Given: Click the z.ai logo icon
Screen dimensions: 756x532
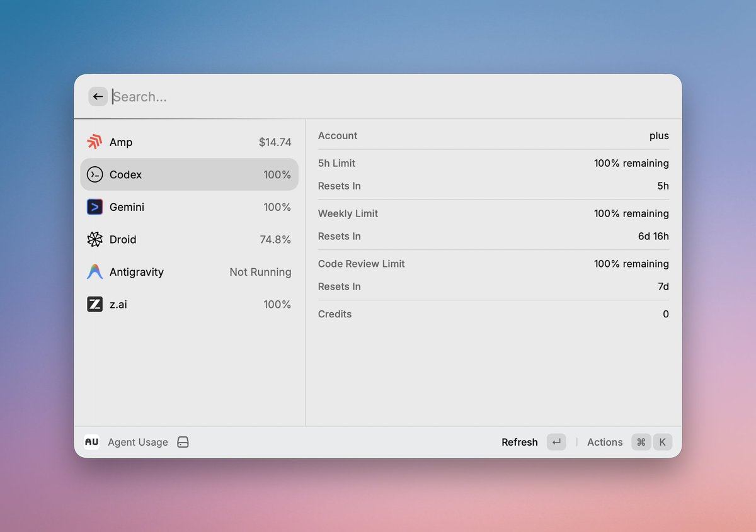Looking at the screenshot, I should point(94,305).
